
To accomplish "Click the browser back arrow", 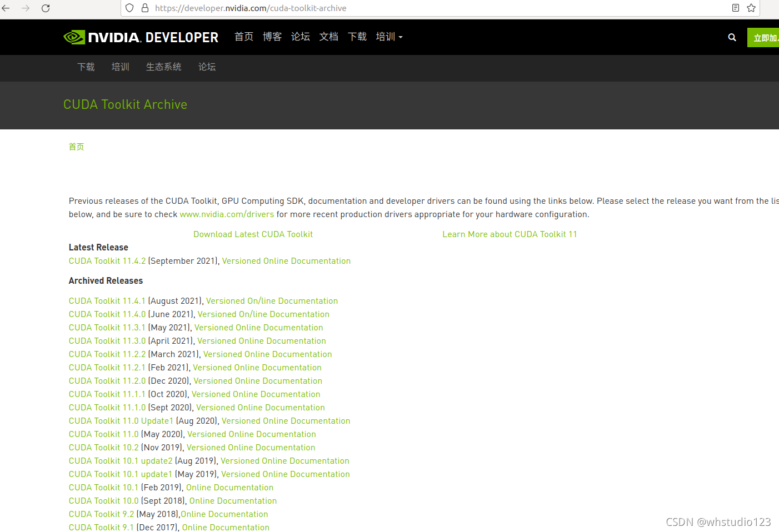I will coord(6,8).
